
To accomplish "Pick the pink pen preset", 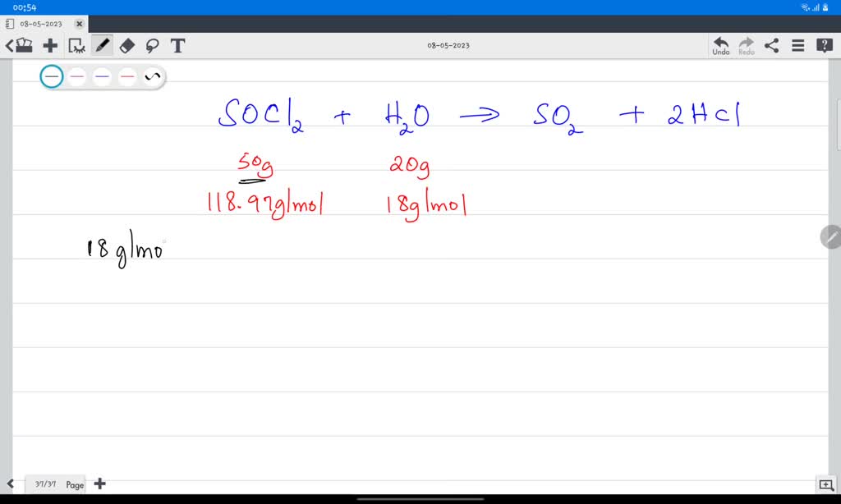I will (76, 76).
